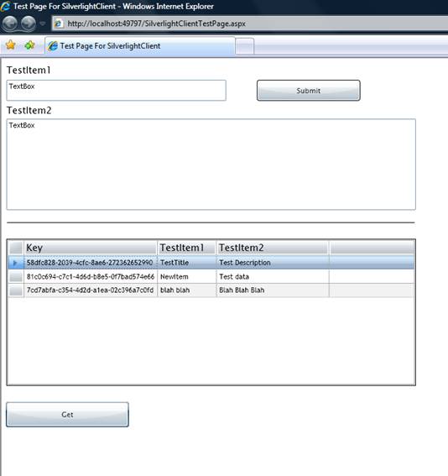Click the Internet Explorer logo in title bar
The height and width of the screenshot is (476, 448).
pyautogui.click(x=5, y=6)
